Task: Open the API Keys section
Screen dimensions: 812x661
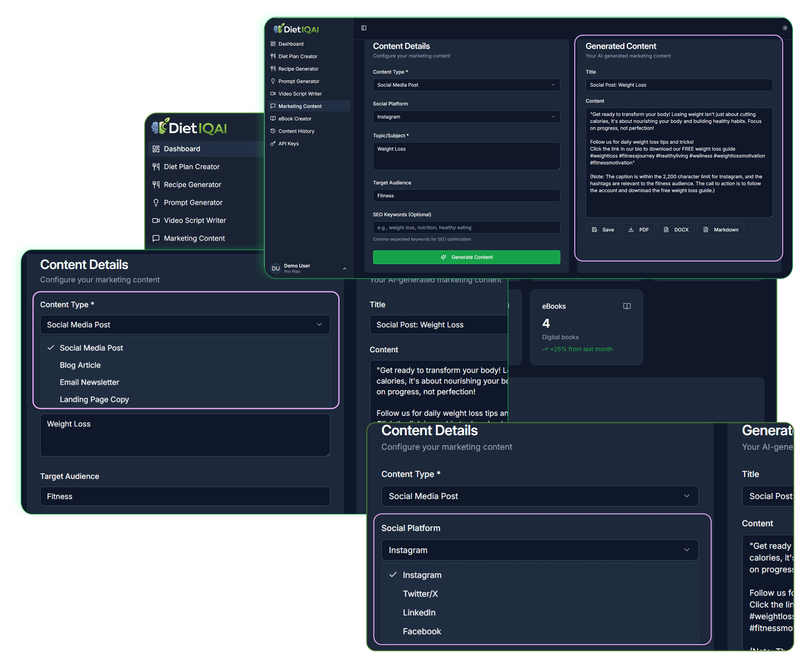Action: tap(288, 143)
